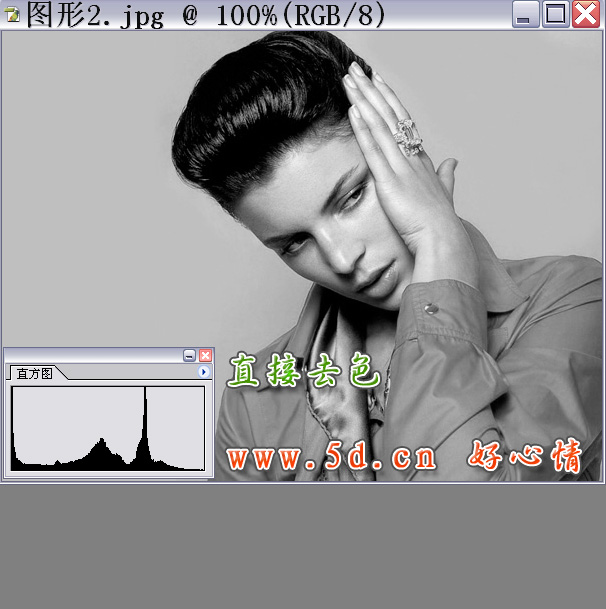The height and width of the screenshot is (609, 606).
Task: Minimize the histogram panel
Action: (x=189, y=355)
